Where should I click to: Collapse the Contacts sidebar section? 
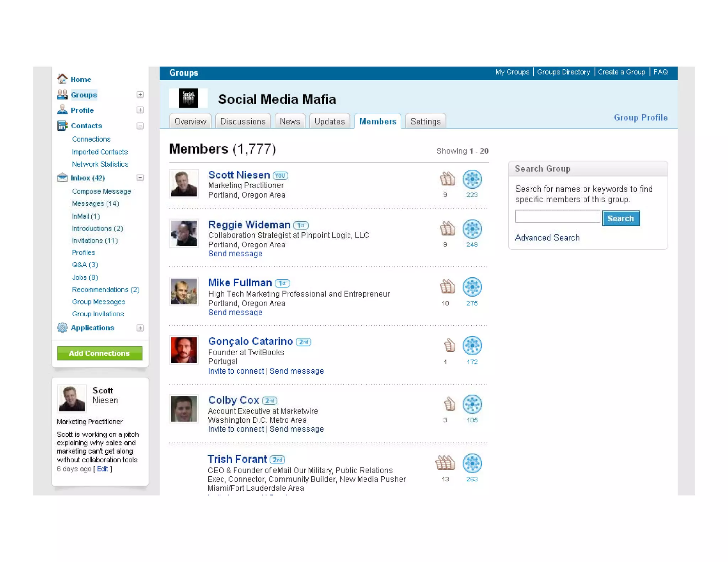pos(140,126)
